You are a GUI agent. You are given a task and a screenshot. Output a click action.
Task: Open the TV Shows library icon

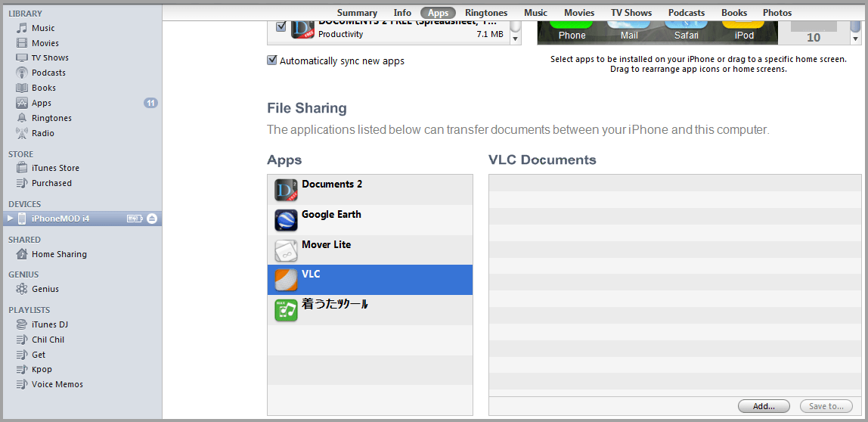(x=22, y=57)
